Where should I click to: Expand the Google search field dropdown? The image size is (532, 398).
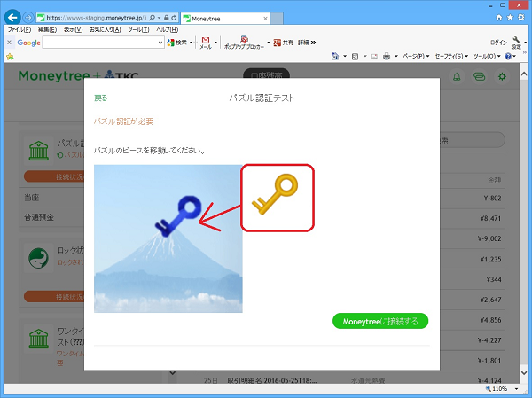[160, 43]
